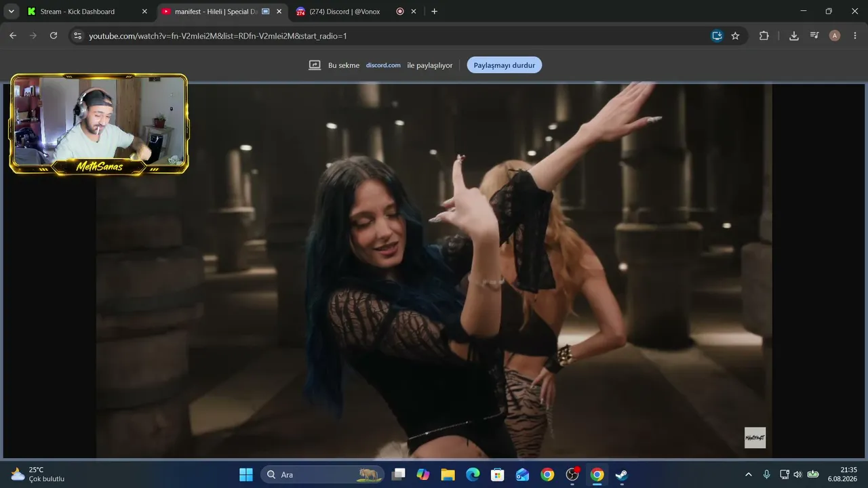Open Steam from the taskbar
Viewport: 868px width, 488px height.
622,474
